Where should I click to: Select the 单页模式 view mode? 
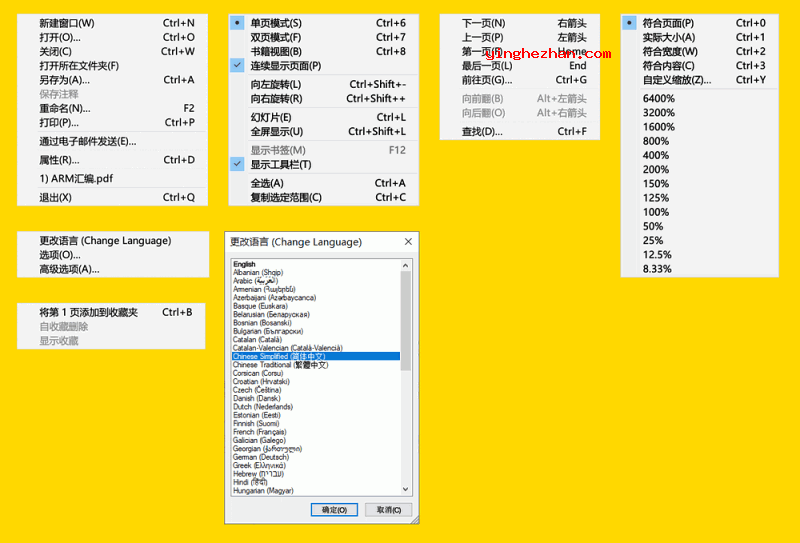click(x=275, y=23)
